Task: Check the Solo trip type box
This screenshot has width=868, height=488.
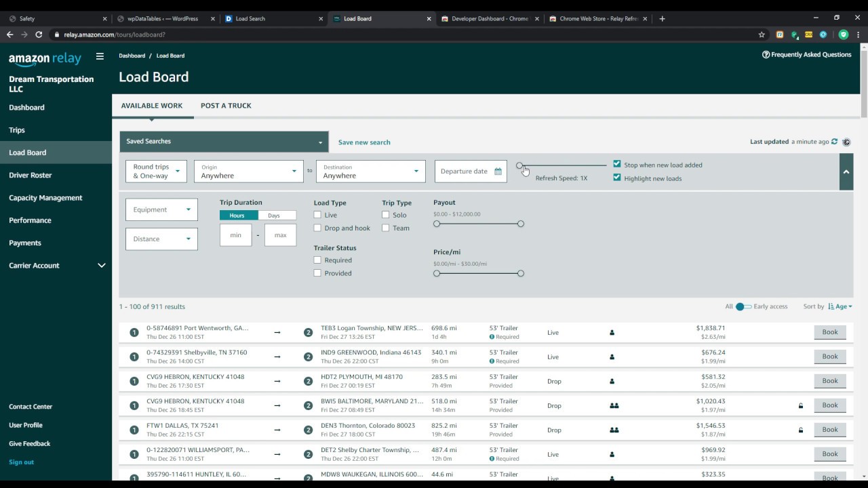Action: pos(385,215)
